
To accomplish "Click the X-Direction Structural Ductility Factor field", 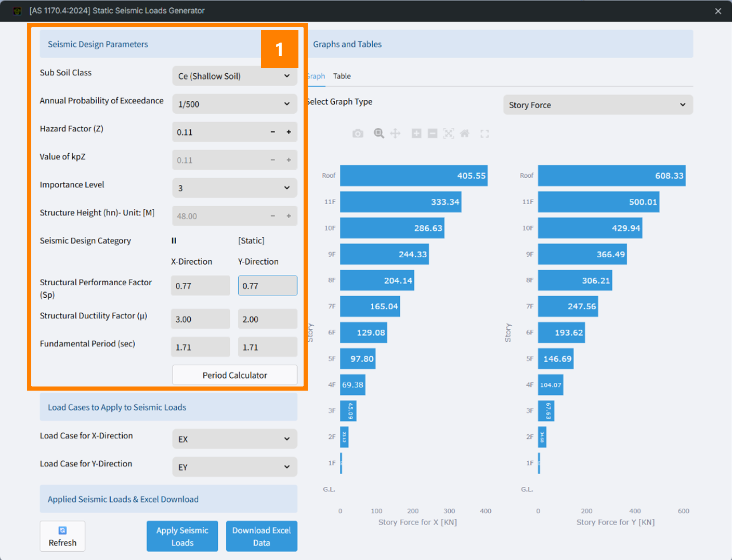I will pyautogui.click(x=200, y=319).
